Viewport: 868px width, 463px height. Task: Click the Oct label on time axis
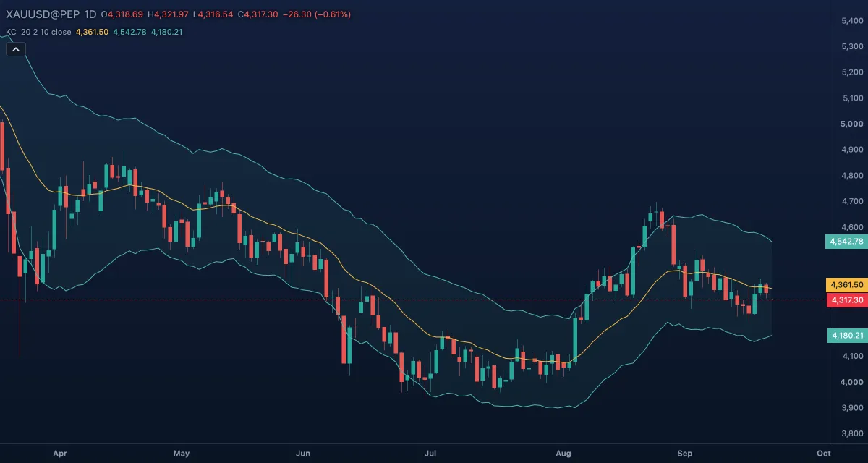(x=824, y=454)
